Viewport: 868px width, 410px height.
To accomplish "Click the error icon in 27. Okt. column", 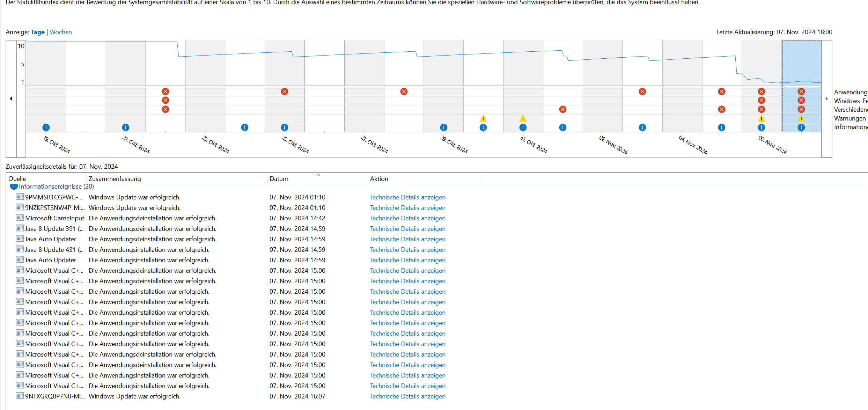I will tap(404, 91).
